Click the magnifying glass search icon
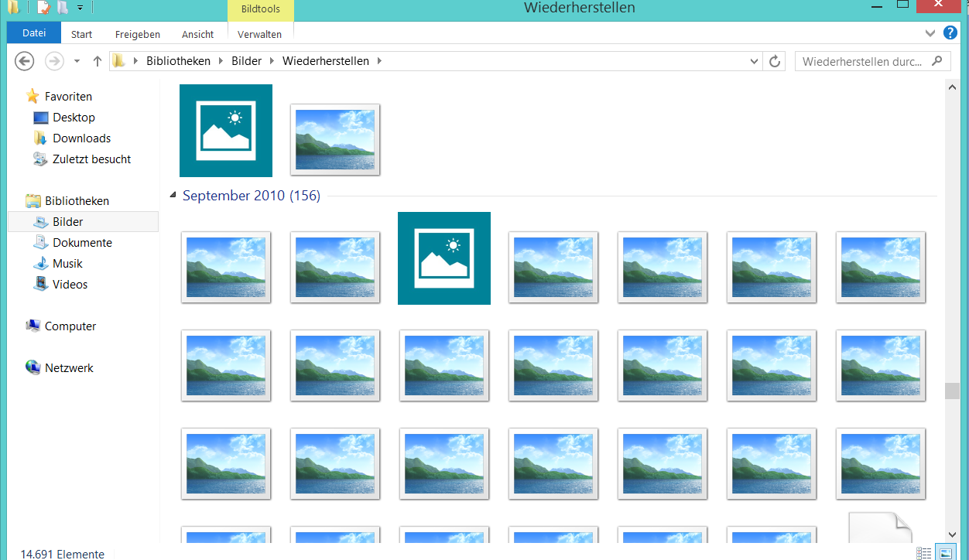Screen dimensions: 969x560 [937, 61]
